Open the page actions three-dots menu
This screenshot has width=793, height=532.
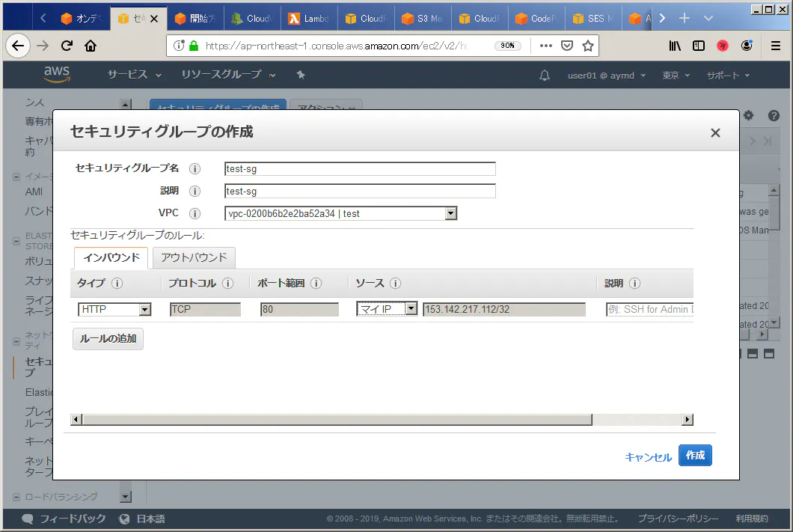tap(545, 46)
